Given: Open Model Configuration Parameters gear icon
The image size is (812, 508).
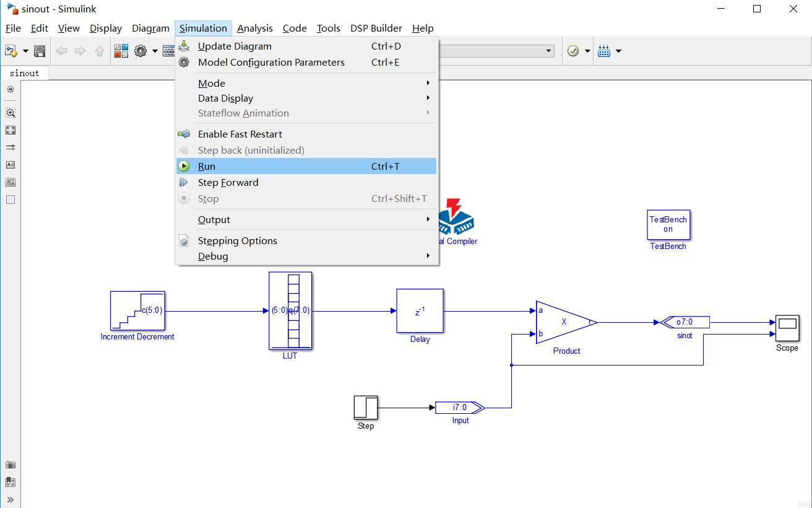Looking at the screenshot, I should point(140,50).
